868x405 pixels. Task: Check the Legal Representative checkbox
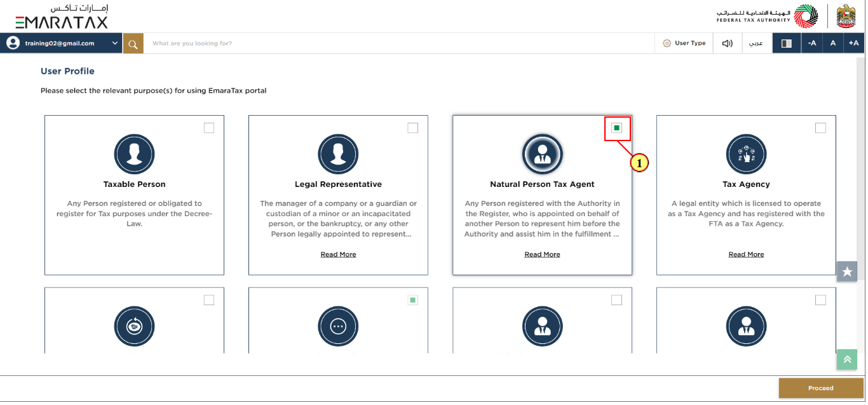tap(413, 128)
